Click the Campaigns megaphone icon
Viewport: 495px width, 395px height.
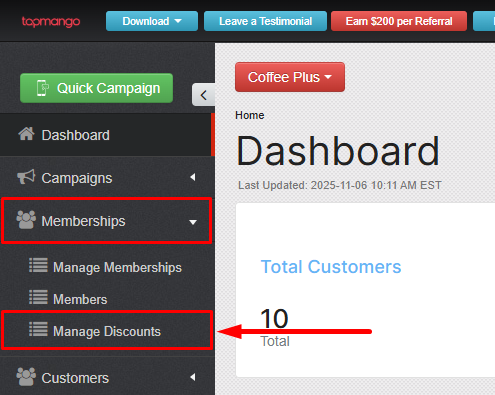[x=26, y=177]
